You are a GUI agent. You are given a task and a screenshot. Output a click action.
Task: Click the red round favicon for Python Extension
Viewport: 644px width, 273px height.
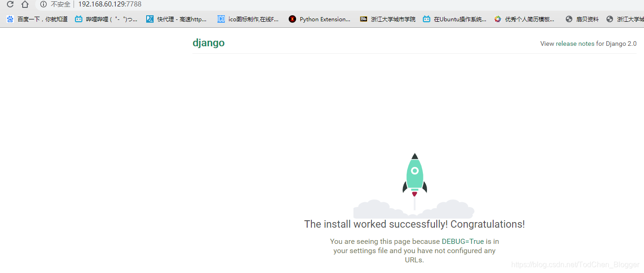[x=292, y=19]
